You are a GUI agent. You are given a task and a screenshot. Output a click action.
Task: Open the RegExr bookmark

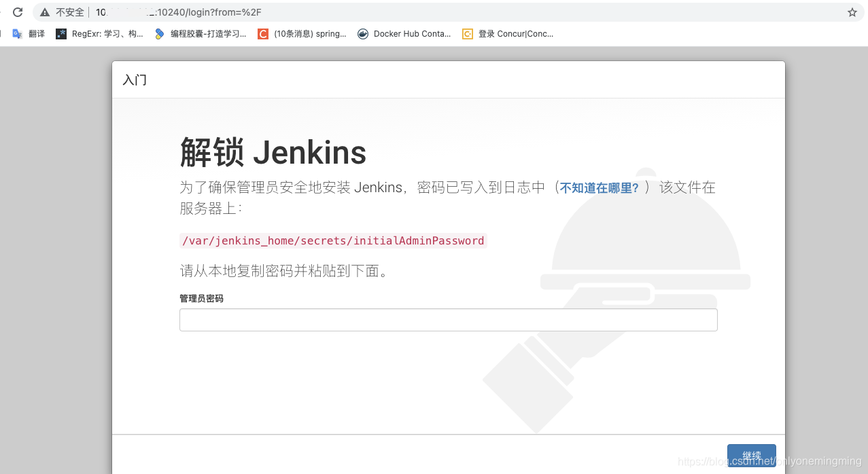pyautogui.click(x=100, y=33)
